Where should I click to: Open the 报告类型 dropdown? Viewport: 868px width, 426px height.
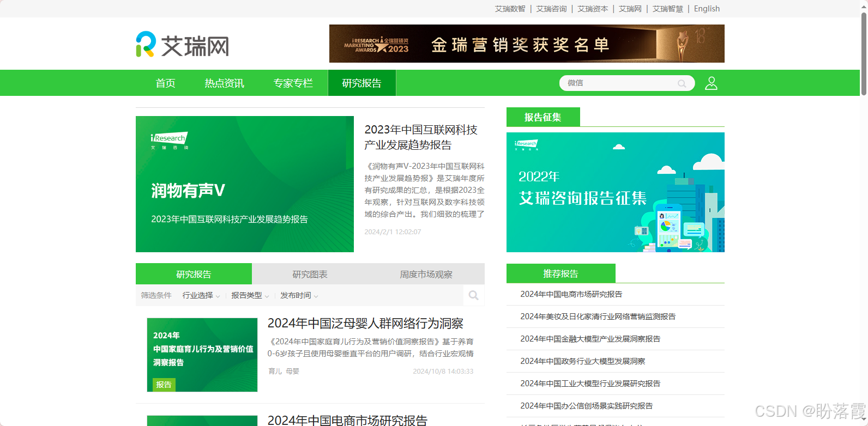coord(250,295)
